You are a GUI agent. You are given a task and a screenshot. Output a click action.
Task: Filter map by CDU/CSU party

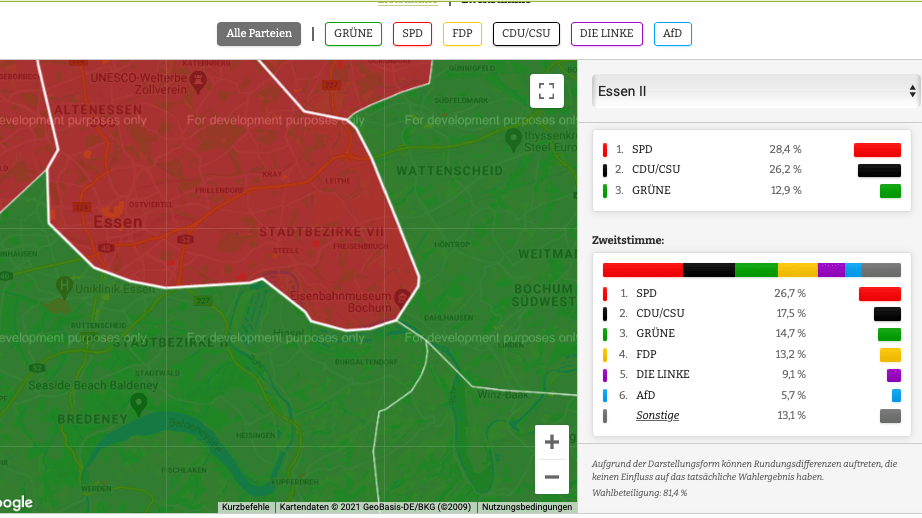click(526, 34)
